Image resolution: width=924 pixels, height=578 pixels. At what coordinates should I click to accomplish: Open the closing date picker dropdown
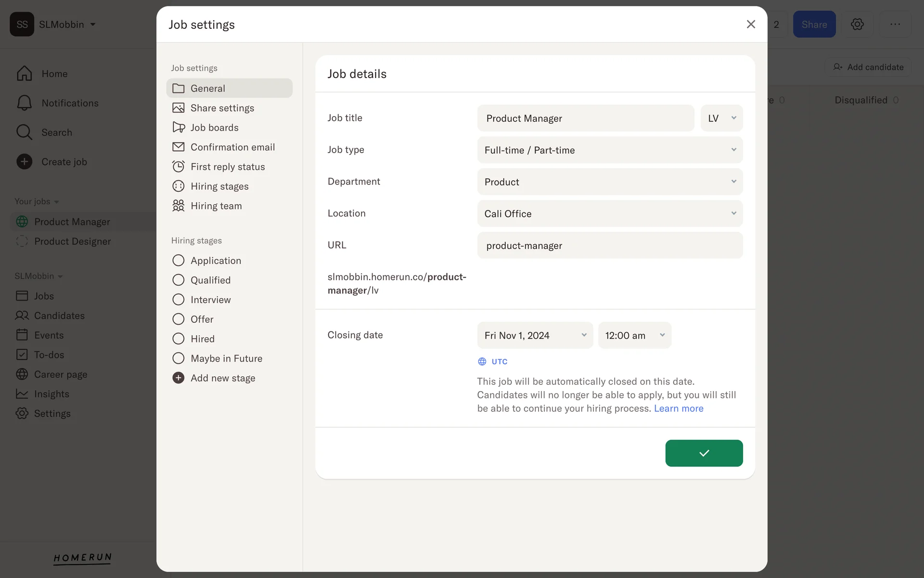535,335
